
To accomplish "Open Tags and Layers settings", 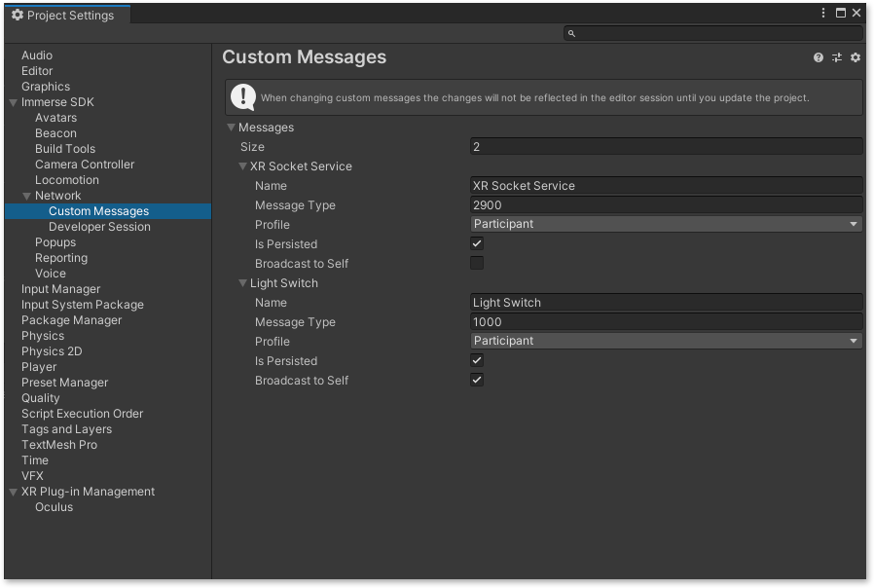I will [67, 429].
